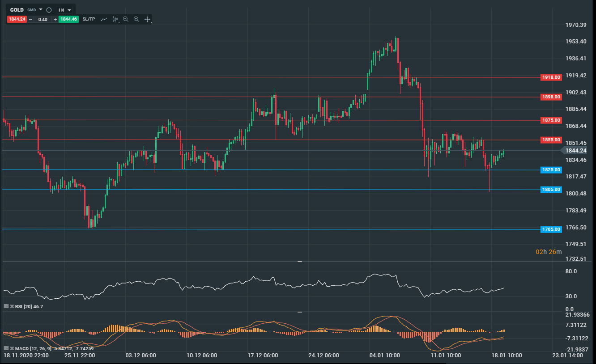
Task: Click the 1970.39 price axis label
Action: click(x=576, y=25)
